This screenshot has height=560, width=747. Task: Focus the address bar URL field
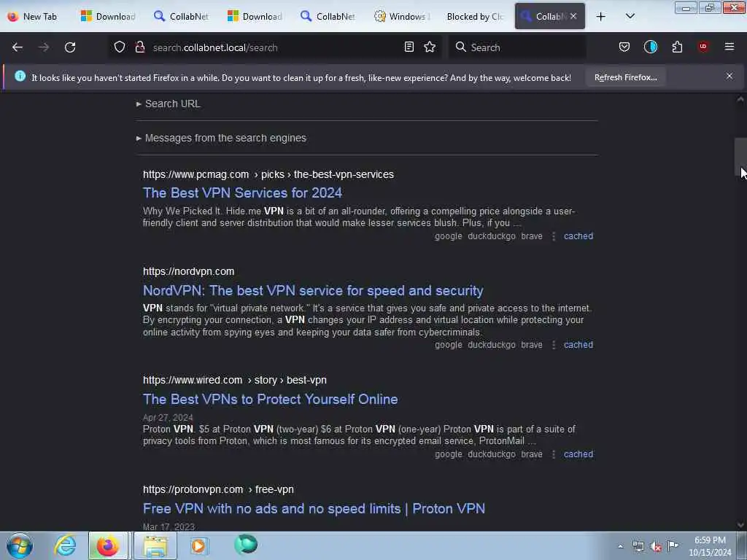pyautogui.click(x=274, y=47)
